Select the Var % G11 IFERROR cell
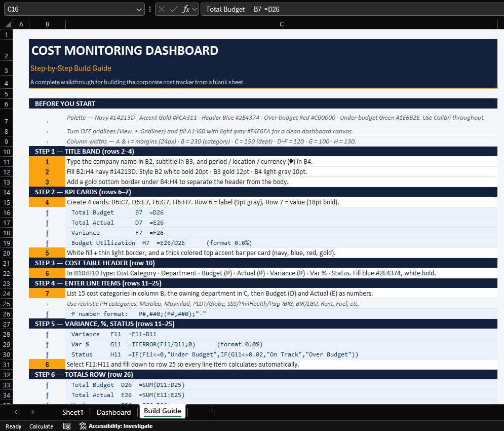Screen dimensions: 504x431 pyautogui.click(x=282, y=344)
